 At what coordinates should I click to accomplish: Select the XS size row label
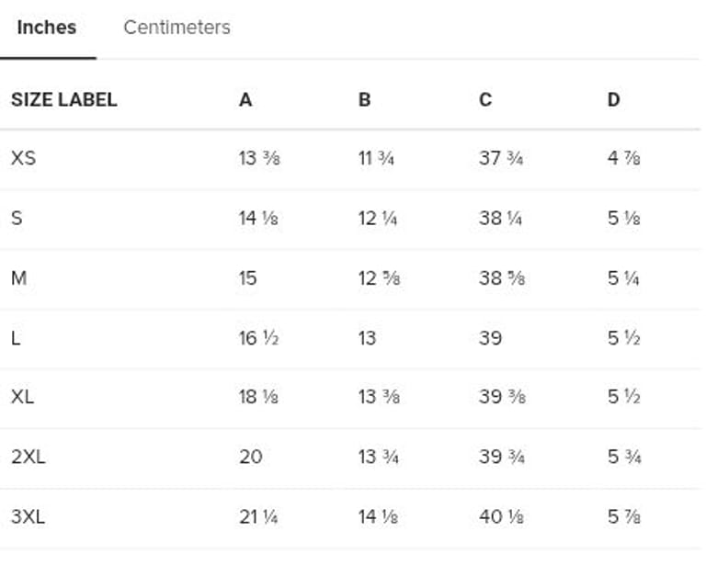[x=24, y=158]
